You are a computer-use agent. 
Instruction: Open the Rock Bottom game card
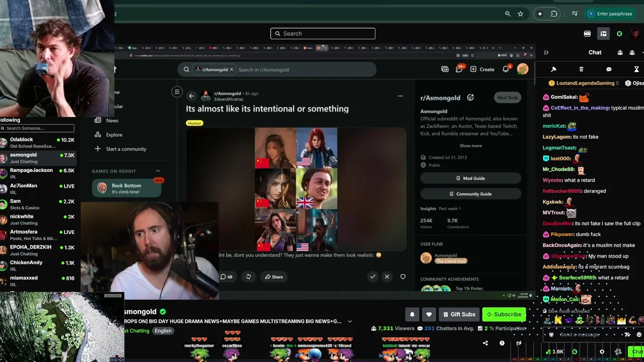point(127,188)
